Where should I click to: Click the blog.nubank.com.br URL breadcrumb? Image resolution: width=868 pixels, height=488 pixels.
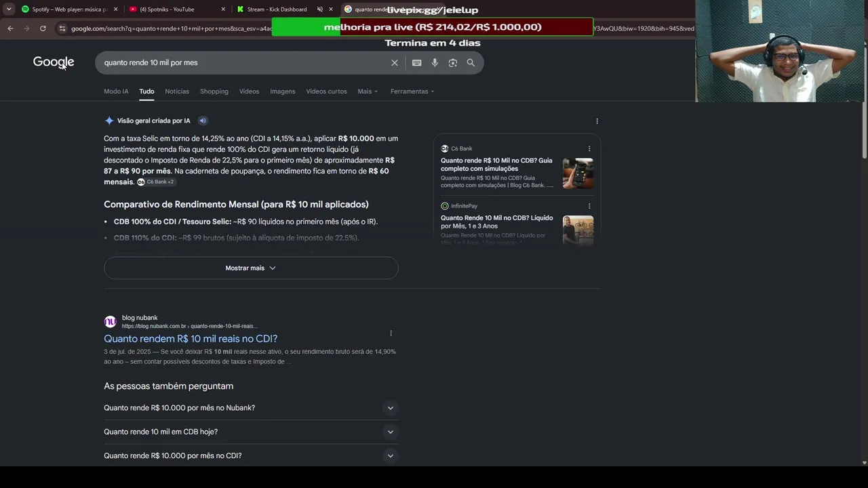190,327
